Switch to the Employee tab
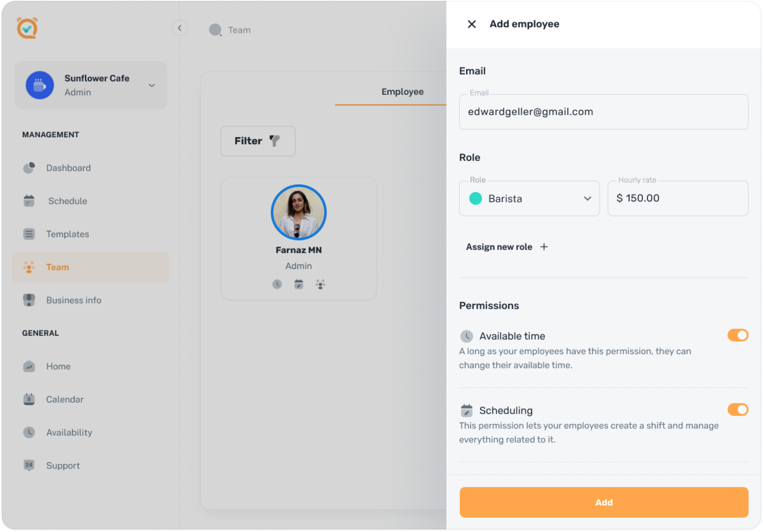This screenshot has height=532, width=763. click(402, 92)
